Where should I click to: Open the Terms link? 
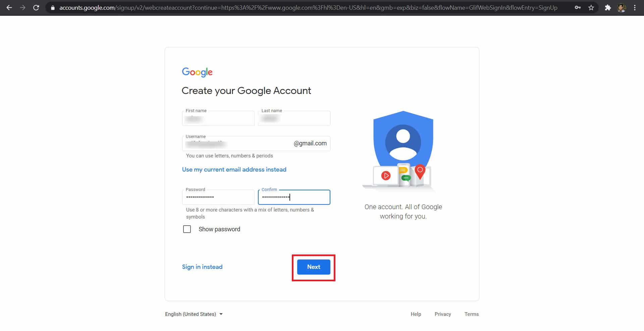472,314
